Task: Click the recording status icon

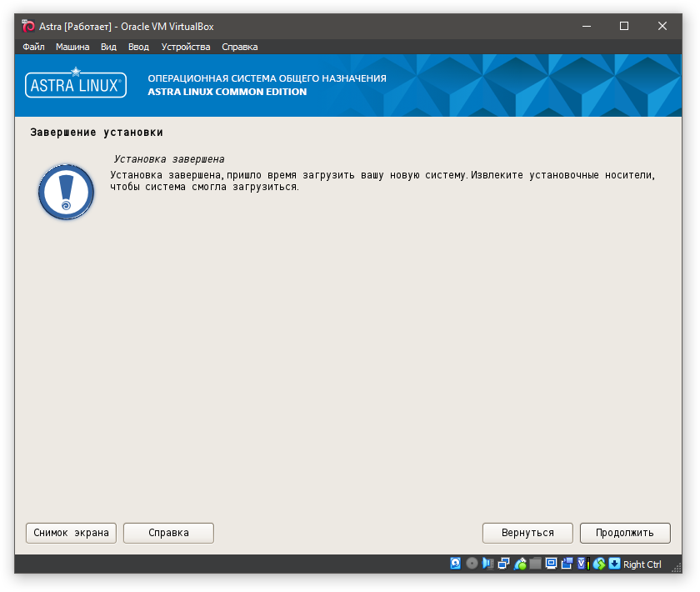Action: point(567,564)
